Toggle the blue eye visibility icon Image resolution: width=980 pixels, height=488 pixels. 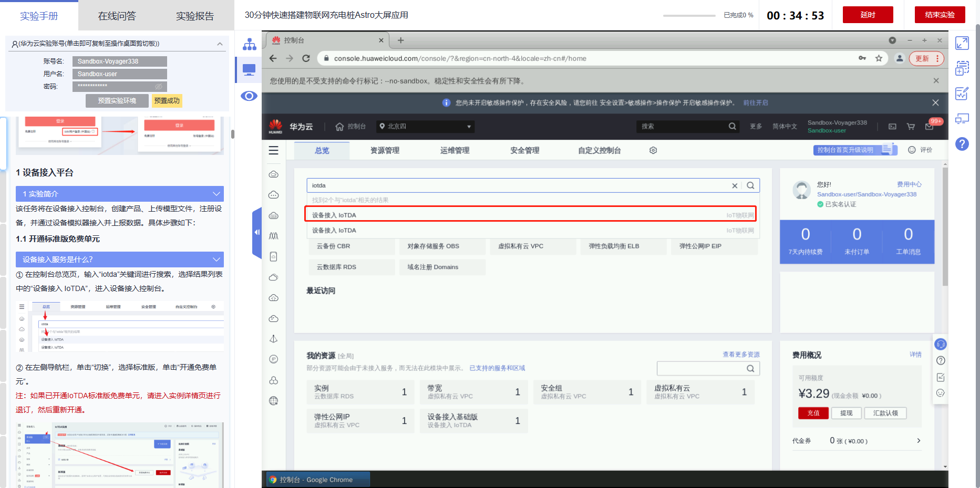(x=249, y=96)
